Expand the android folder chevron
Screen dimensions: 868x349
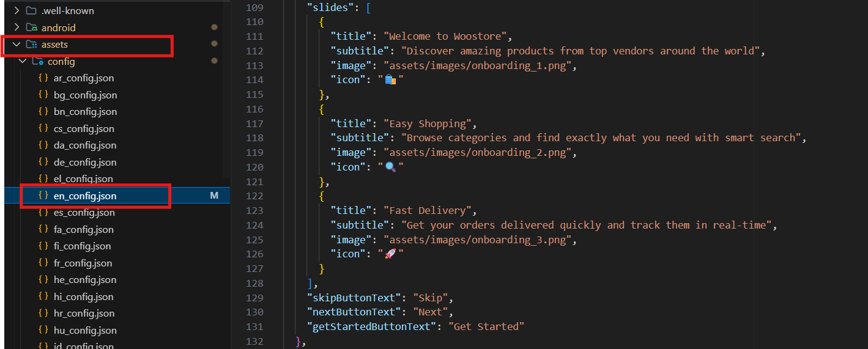(17, 28)
